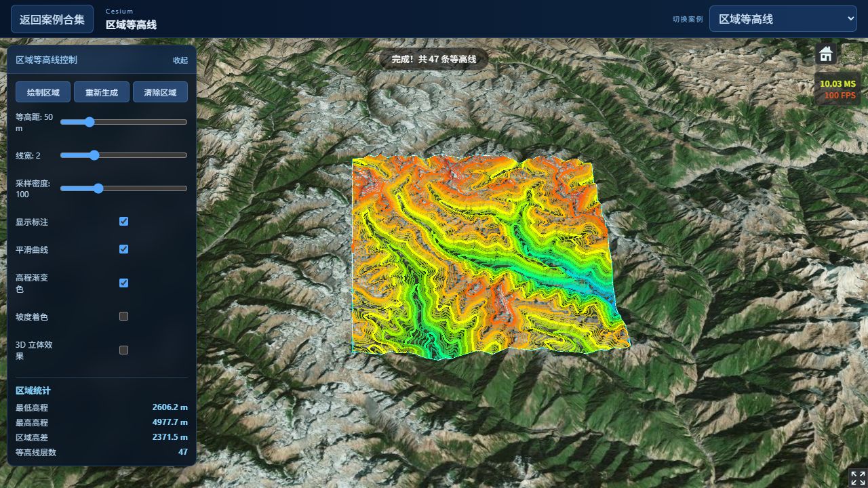Open the 切换案例 dropdown

pyautogui.click(x=783, y=19)
